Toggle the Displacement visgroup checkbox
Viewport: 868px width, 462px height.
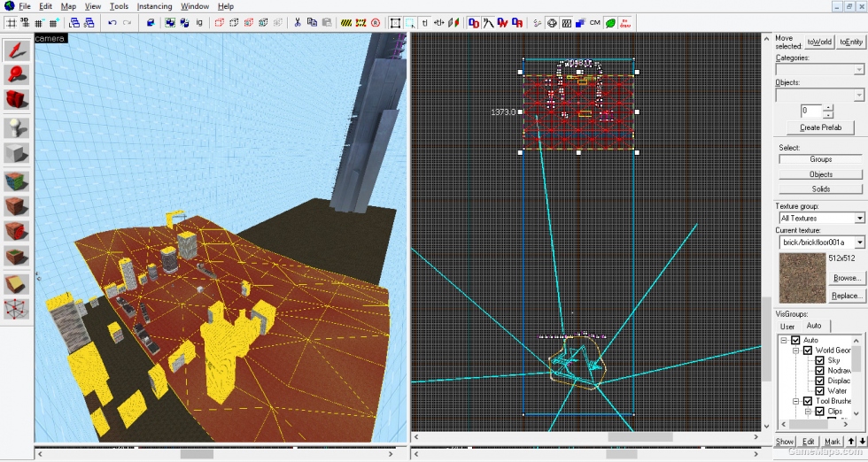[820, 381]
